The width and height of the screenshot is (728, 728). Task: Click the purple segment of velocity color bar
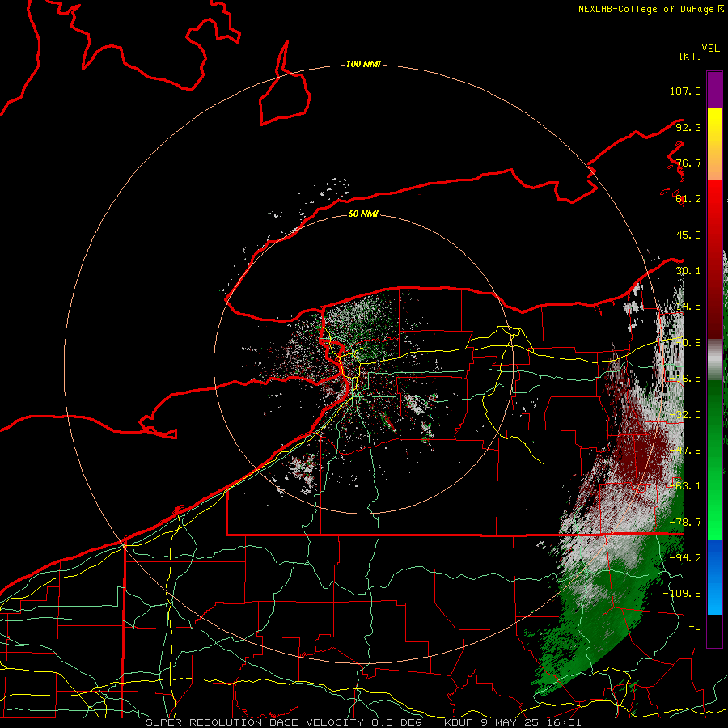(x=714, y=90)
